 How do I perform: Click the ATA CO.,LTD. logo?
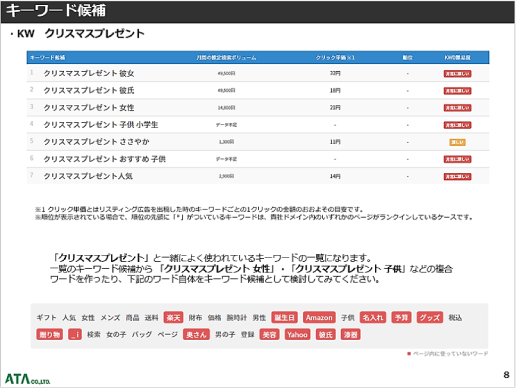pyautogui.click(x=27, y=379)
